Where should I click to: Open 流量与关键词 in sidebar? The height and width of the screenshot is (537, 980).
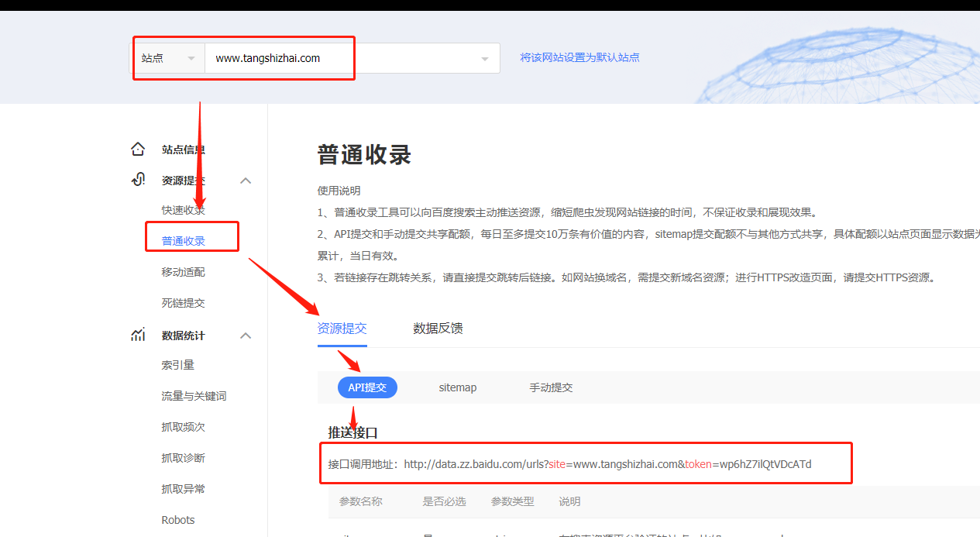point(194,396)
